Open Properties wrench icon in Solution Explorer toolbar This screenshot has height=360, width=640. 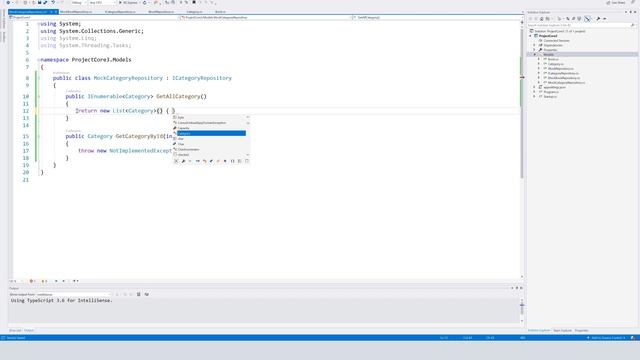598,19
